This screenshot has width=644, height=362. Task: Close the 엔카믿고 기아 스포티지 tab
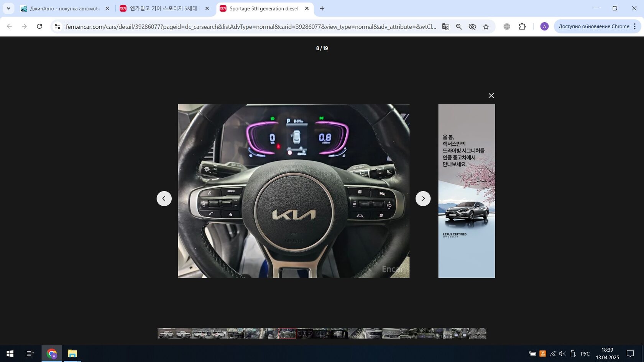point(207,8)
